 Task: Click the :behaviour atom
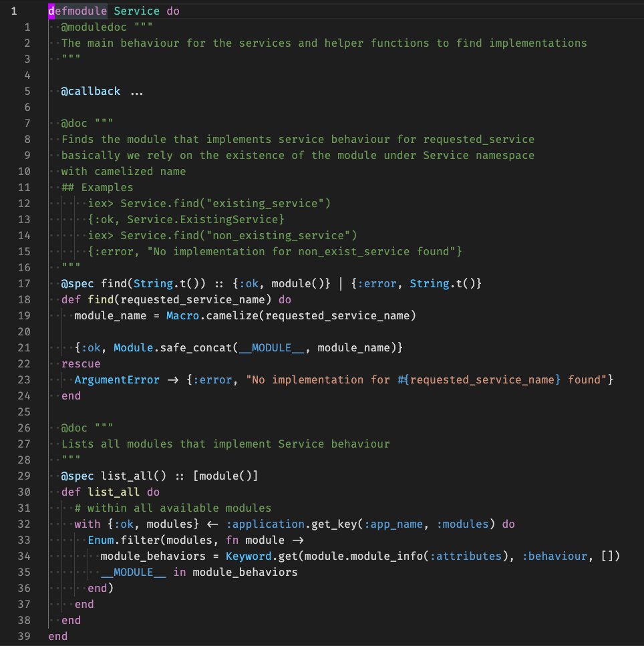[554, 556]
